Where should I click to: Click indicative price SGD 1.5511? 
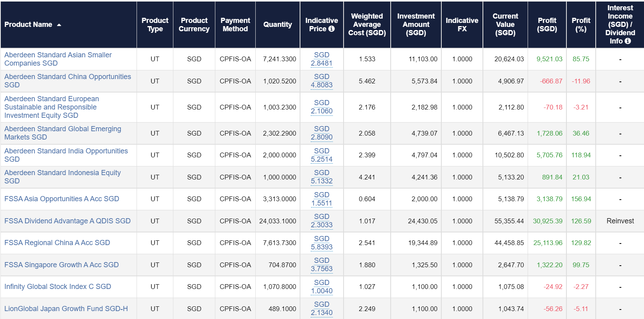point(321,199)
